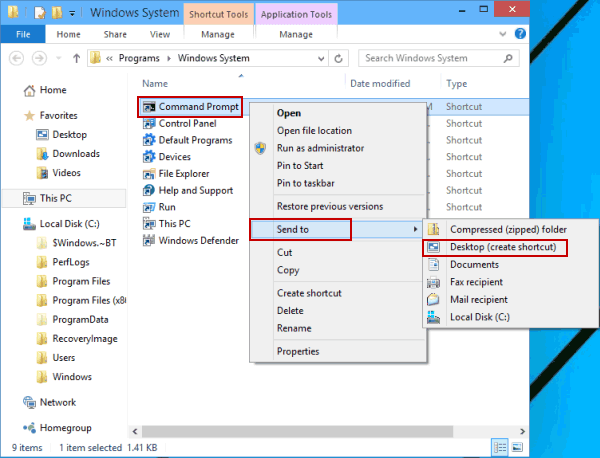Viewport: 600px width, 458px height.
Task: Click the This PC icon in file list
Action: click(x=149, y=223)
